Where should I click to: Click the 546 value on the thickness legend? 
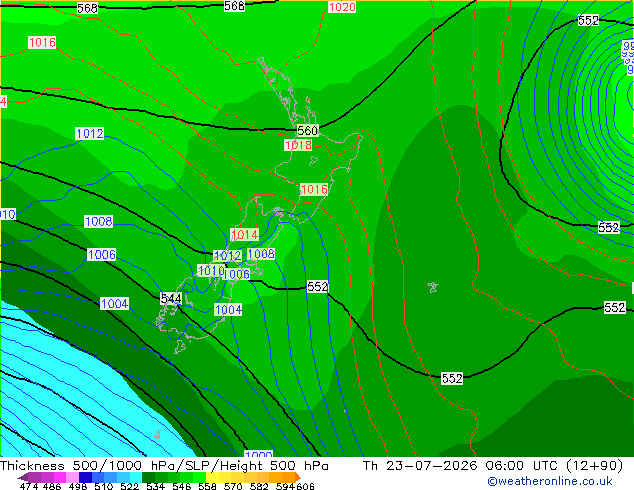point(181,486)
